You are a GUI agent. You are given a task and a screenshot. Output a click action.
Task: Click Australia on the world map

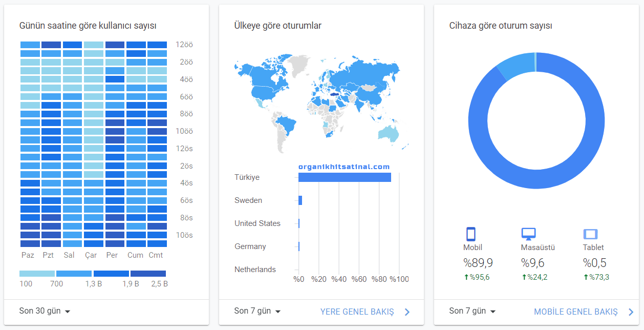[388, 134]
